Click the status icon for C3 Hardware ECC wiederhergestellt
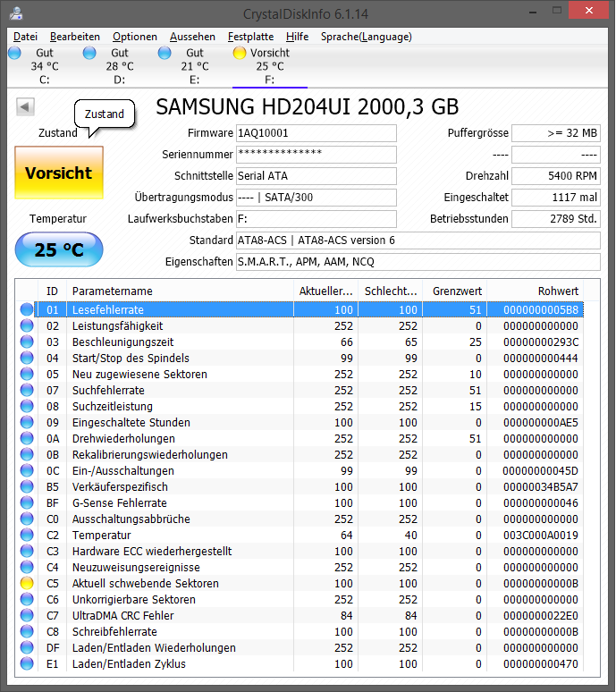Viewport: 616px width, 692px height. (x=27, y=552)
